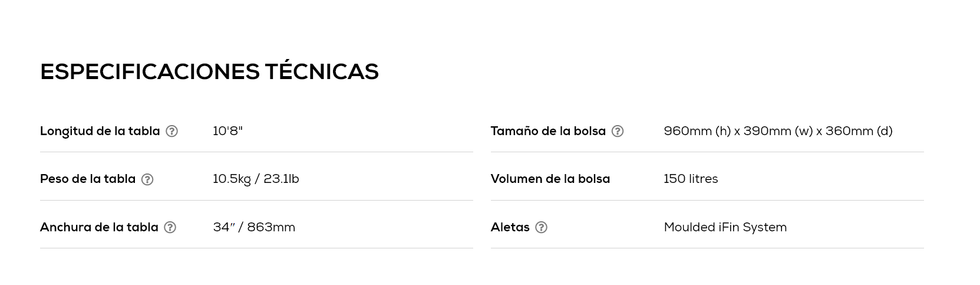The width and height of the screenshot is (980, 285).
Task: Click the Especificaciones Técnicas heading
Action: pos(209,71)
